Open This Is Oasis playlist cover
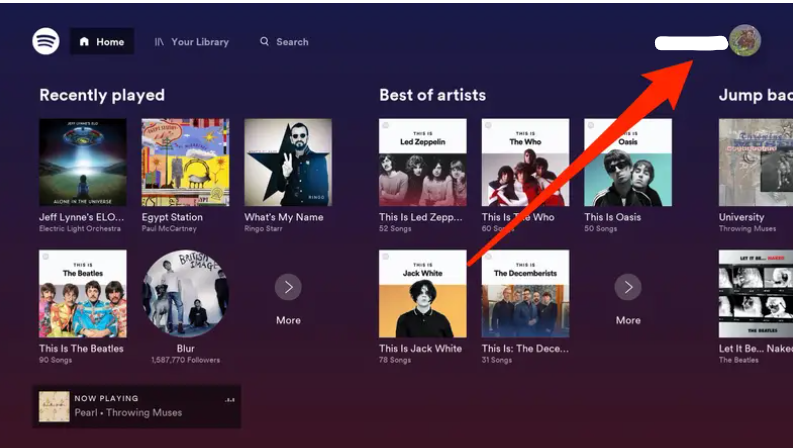 [628, 162]
